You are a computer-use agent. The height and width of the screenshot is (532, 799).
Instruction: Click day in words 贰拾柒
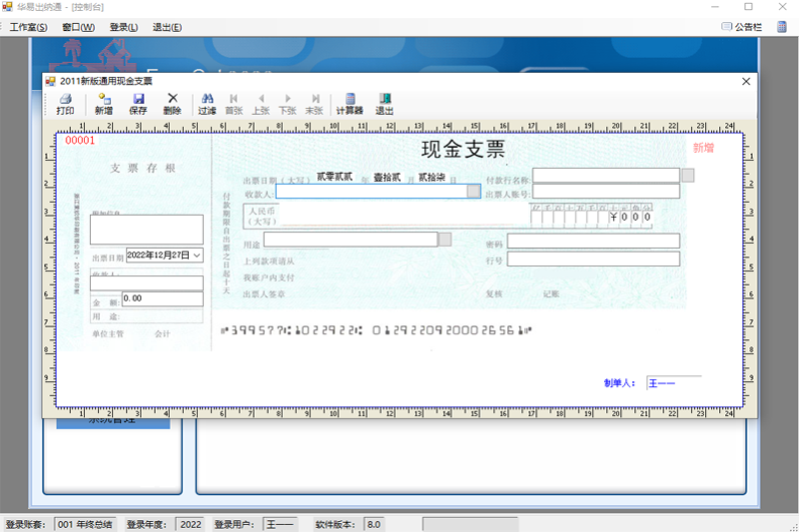[x=431, y=177]
